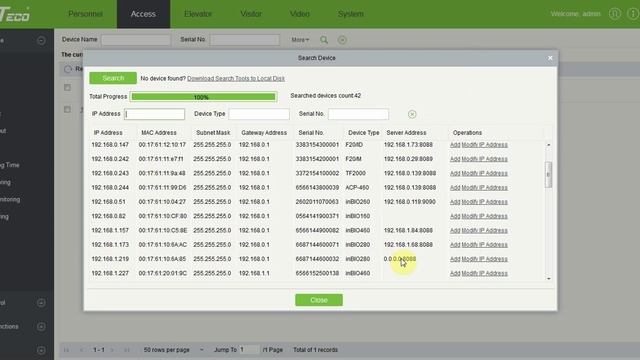Screen dimensions: 640x360
Task: Add device 192.168.0.147
Action: (455, 145)
